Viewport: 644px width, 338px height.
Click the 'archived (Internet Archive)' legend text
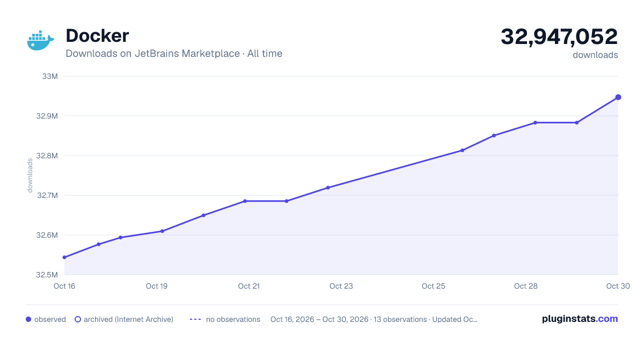[x=128, y=319]
